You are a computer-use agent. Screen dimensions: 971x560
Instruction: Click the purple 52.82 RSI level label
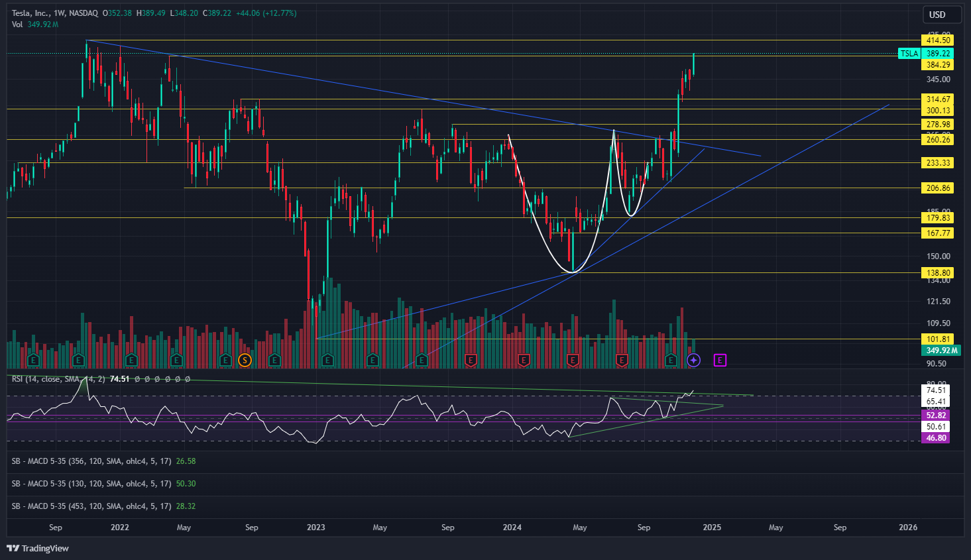click(x=936, y=416)
